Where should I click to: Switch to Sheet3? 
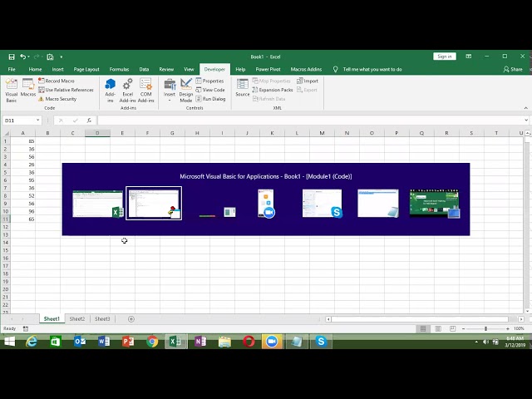(x=102, y=319)
